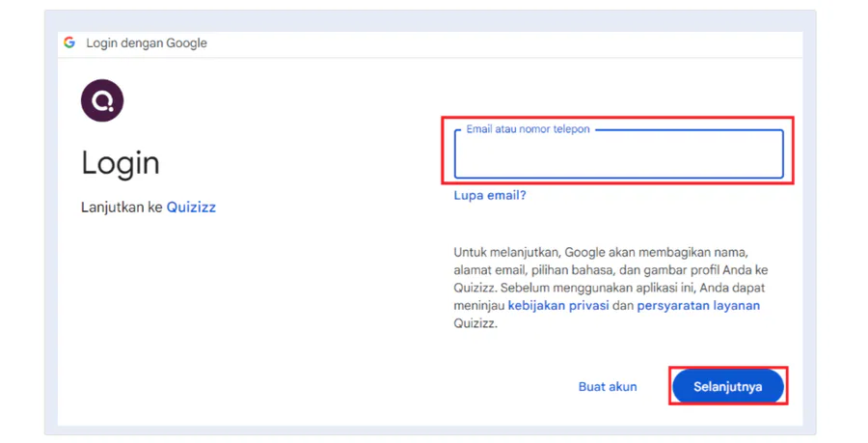The image size is (868, 443).
Task: Open the "persyaratan layanan" link
Action: tap(698, 306)
